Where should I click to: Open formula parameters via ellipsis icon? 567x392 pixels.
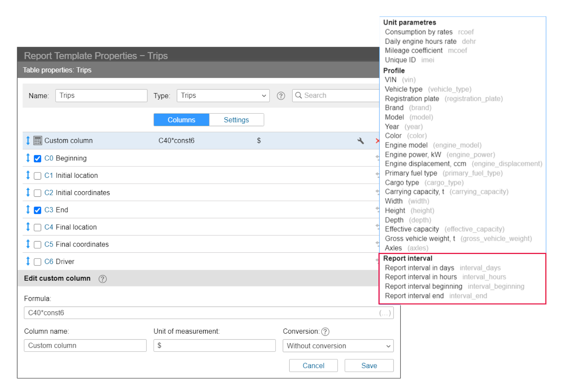[384, 313]
